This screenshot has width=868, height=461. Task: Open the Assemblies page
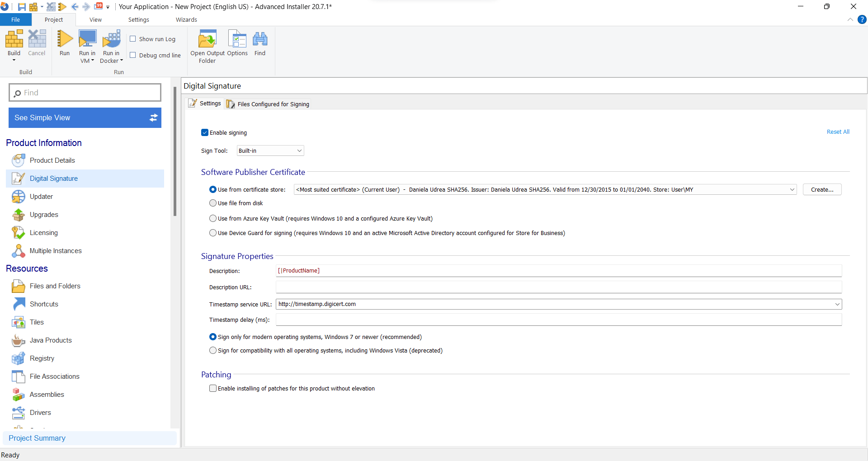(47, 395)
